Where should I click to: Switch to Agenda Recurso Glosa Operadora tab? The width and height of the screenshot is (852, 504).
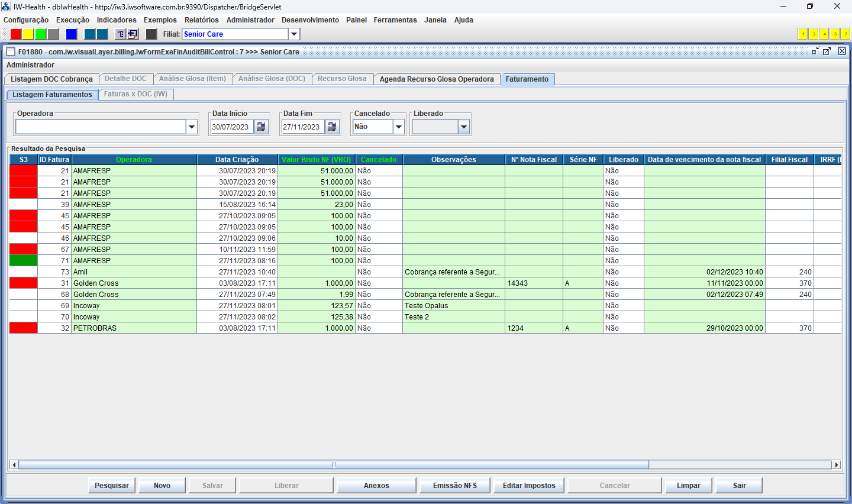pos(437,79)
